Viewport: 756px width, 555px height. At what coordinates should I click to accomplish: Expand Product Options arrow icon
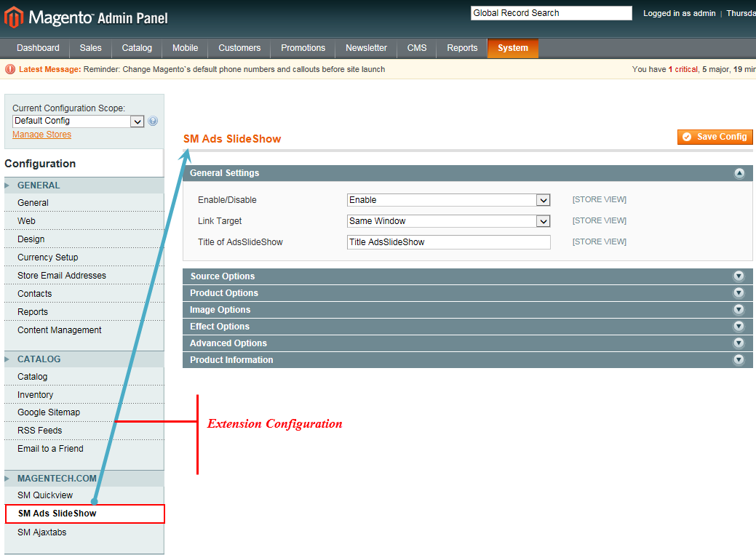(739, 292)
